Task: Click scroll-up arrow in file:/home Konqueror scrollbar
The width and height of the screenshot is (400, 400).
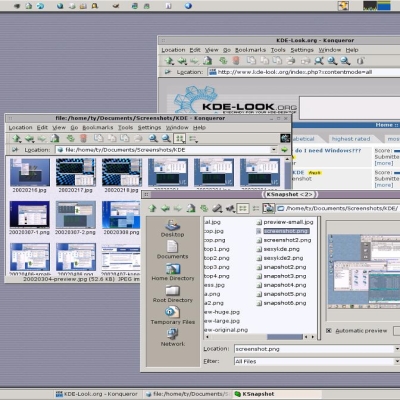Action: click(287, 160)
